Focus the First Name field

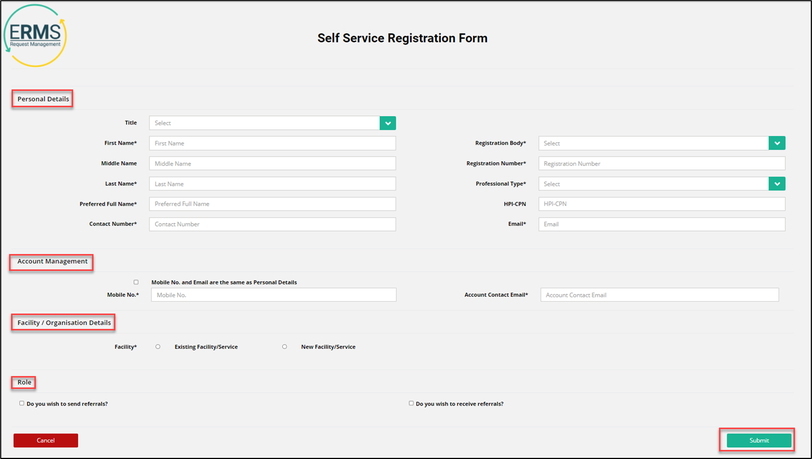point(272,143)
